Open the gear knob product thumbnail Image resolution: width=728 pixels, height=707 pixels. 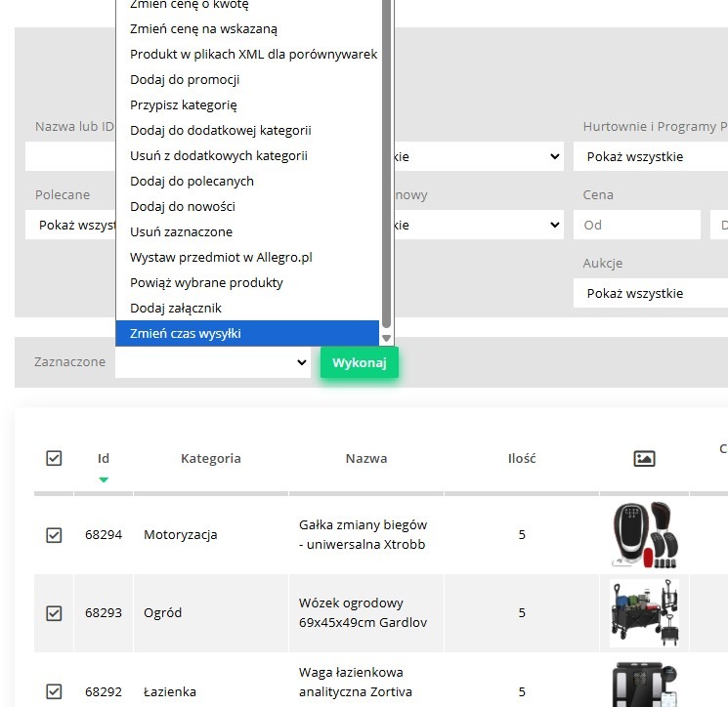(x=644, y=535)
